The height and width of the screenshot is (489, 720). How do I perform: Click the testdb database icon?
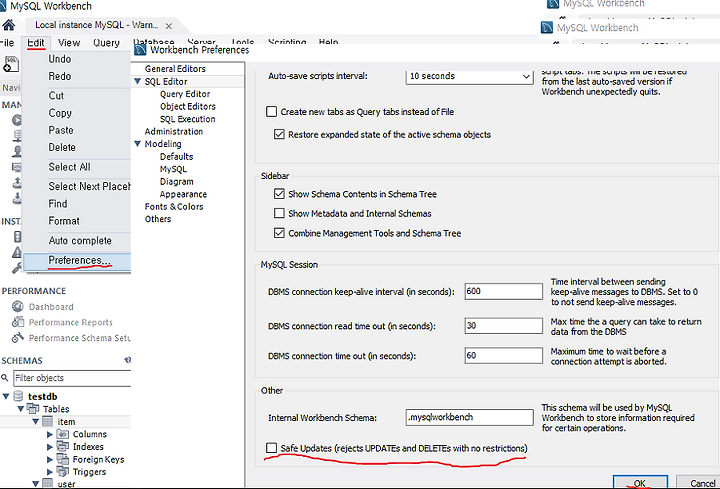click(18, 396)
